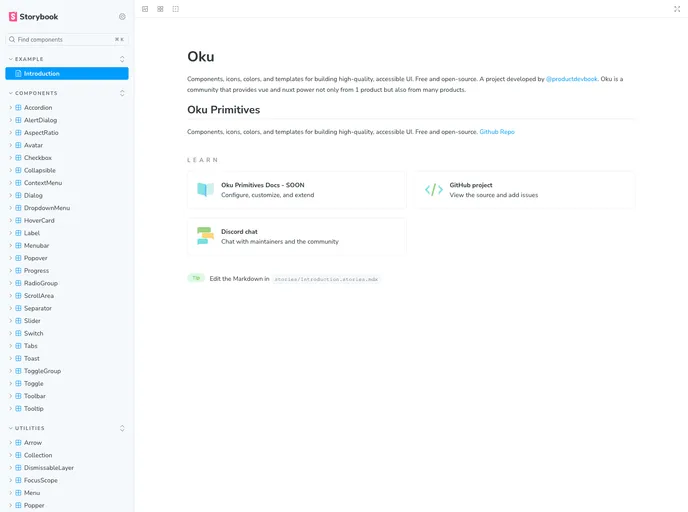Open the @productdevbook link
Image resolution: width=688 pixels, height=512 pixels.
(x=571, y=79)
